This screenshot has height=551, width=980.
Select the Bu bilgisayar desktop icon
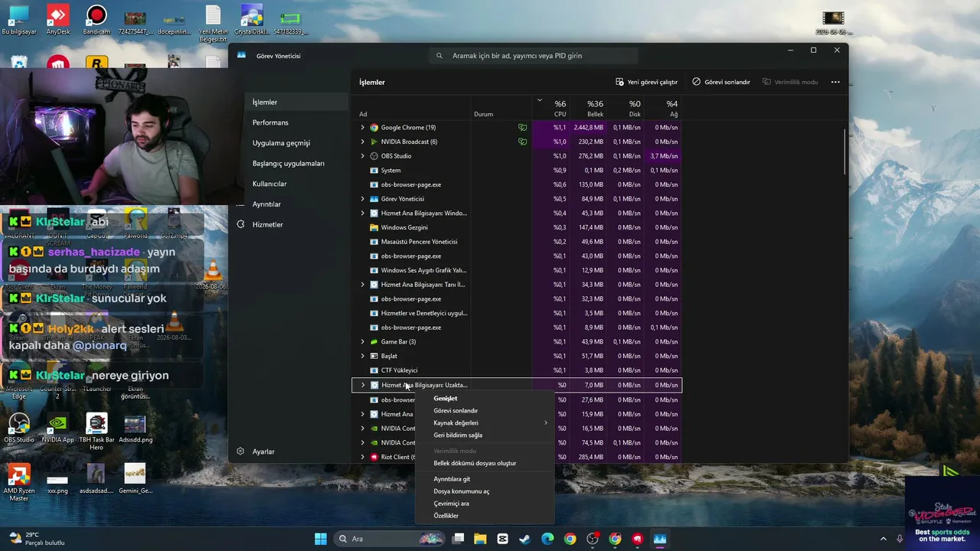(x=18, y=20)
